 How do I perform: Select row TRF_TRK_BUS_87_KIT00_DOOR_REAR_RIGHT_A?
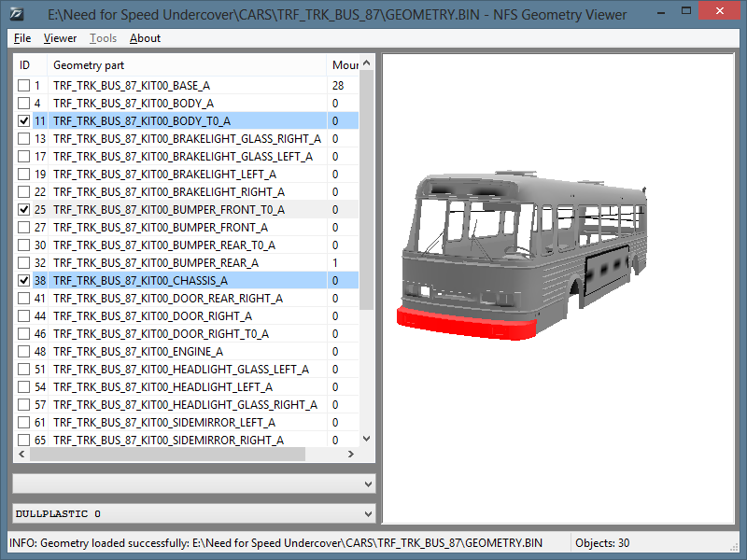click(x=187, y=298)
